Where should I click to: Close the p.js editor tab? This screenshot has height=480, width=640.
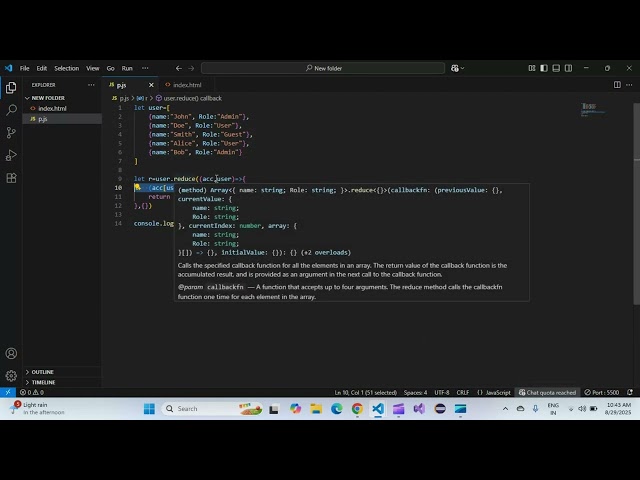click(151, 85)
